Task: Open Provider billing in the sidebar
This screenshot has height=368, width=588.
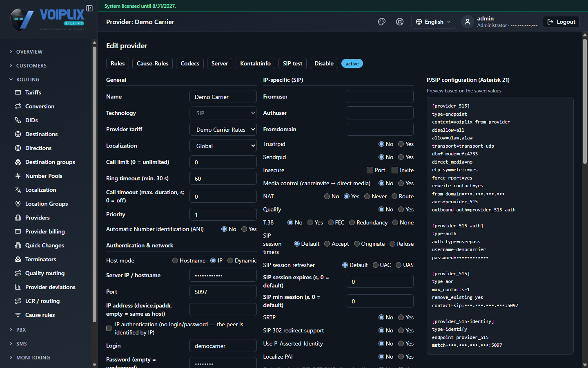Action: pos(45,231)
